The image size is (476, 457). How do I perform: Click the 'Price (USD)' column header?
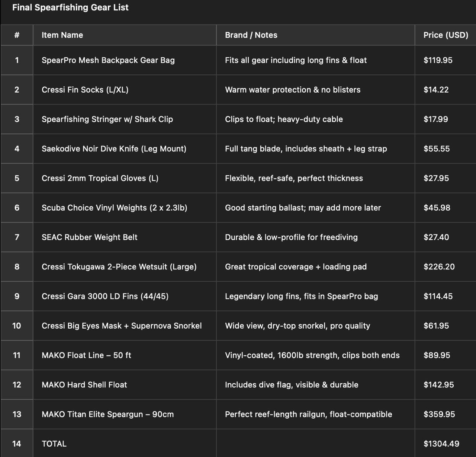click(446, 35)
